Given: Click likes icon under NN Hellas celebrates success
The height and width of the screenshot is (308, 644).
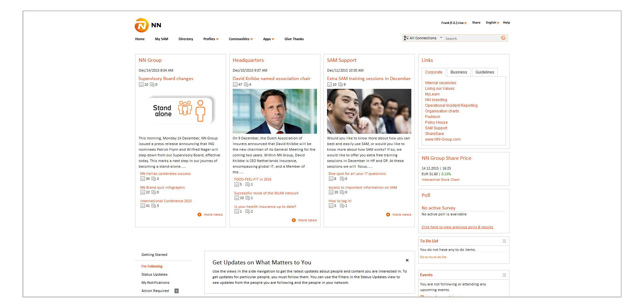Looking at the screenshot, I should pyautogui.click(x=143, y=179).
